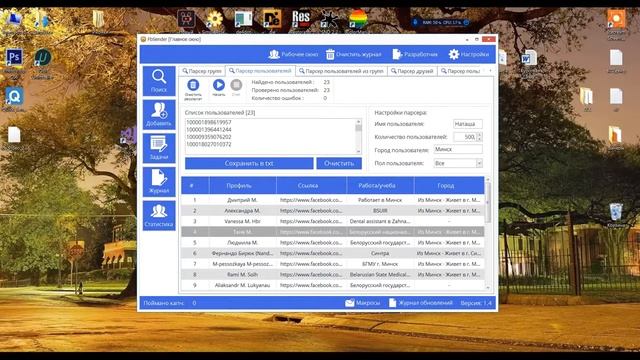Sort by the Работа/учеба column header
The image size is (640, 360).
[x=380, y=185]
